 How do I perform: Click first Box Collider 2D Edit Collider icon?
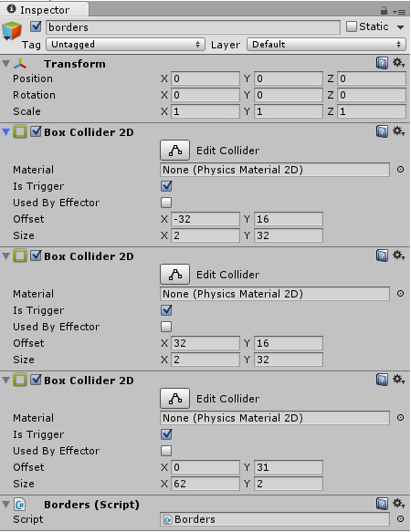175,150
